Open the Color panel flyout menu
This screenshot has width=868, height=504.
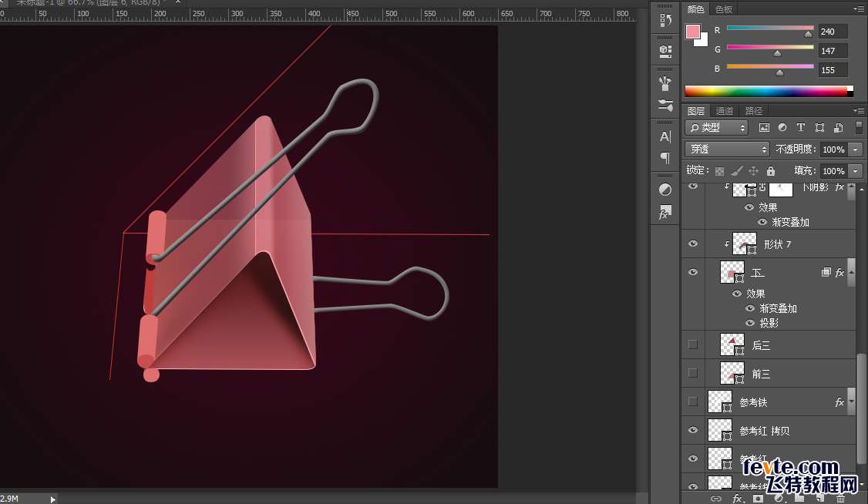point(858,8)
